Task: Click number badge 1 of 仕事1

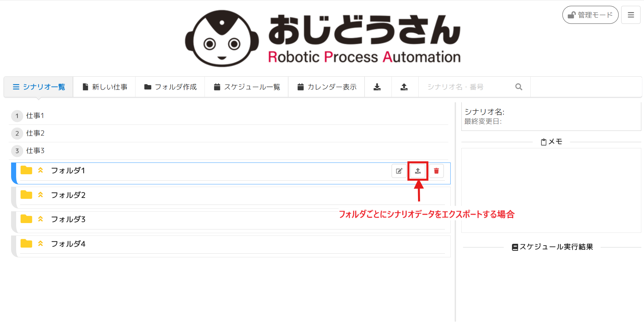Action: coord(17,116)
